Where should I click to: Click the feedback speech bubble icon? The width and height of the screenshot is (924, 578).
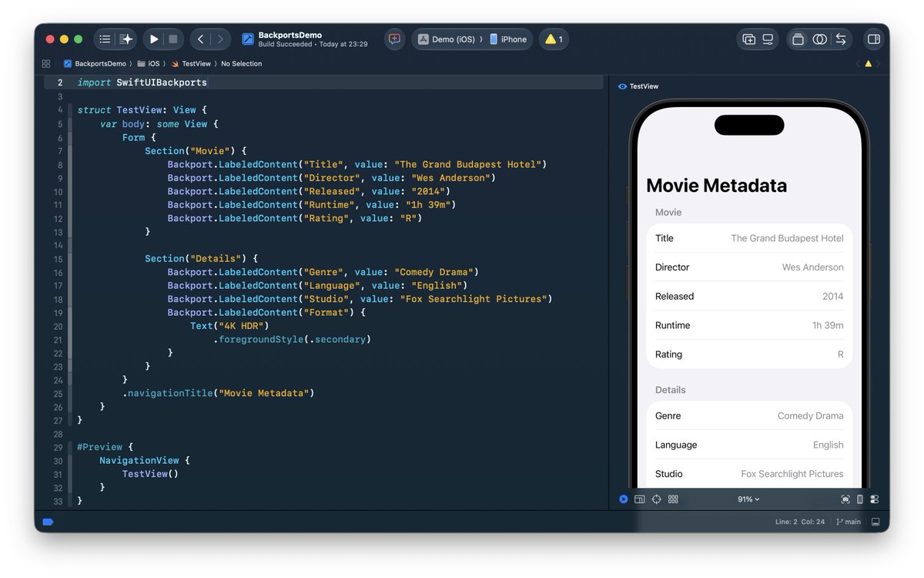tap(394, 39)
